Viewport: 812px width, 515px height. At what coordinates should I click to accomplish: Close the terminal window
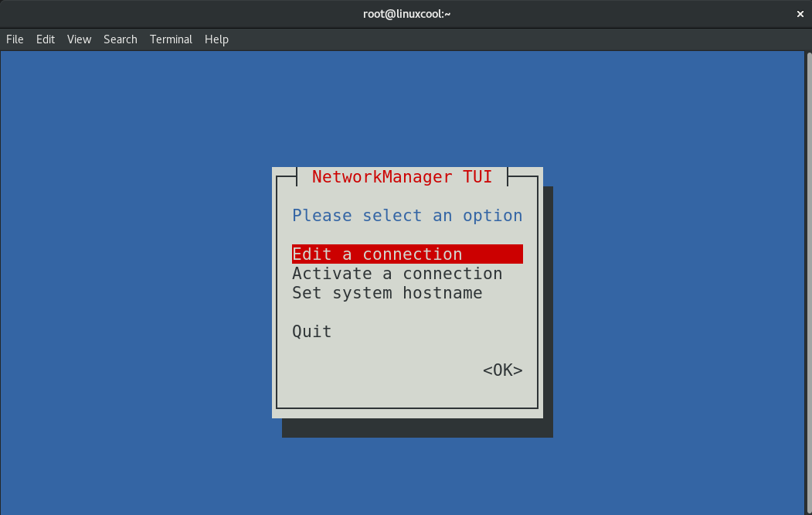coord(800,14)
